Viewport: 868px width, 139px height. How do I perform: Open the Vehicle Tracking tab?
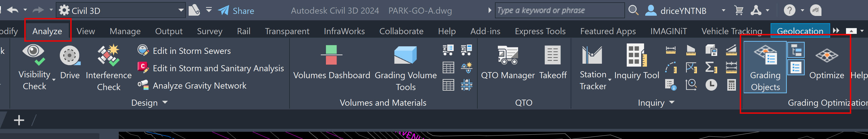click(732, 31)
